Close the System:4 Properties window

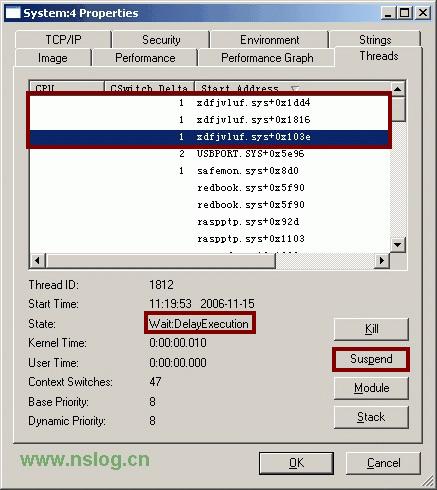click(423, 13)
